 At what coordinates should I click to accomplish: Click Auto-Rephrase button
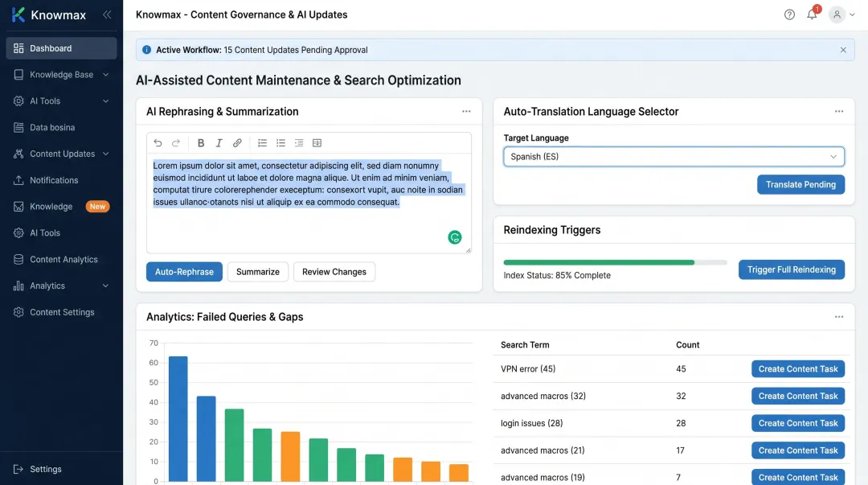184,272
